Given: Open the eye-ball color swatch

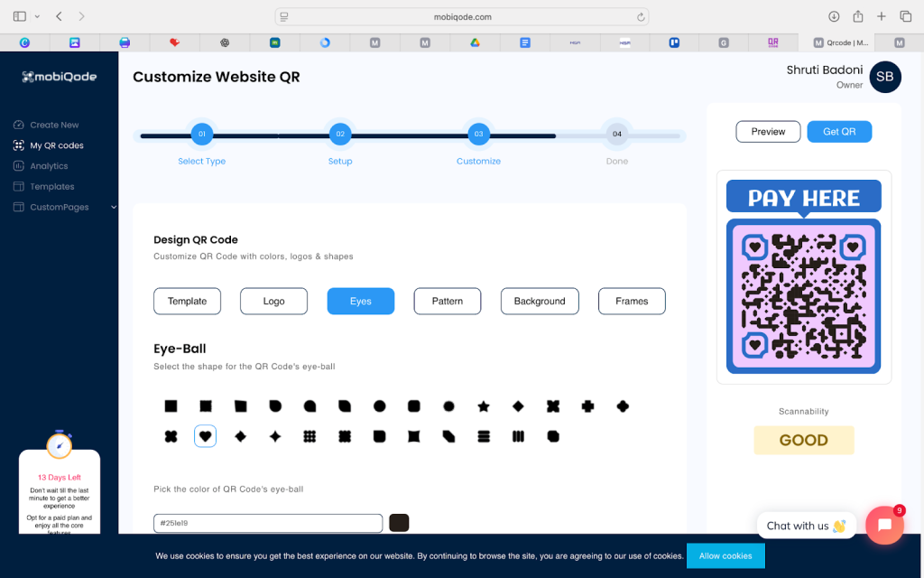Looking at the screenshot, I should click(x=399, y=523).
